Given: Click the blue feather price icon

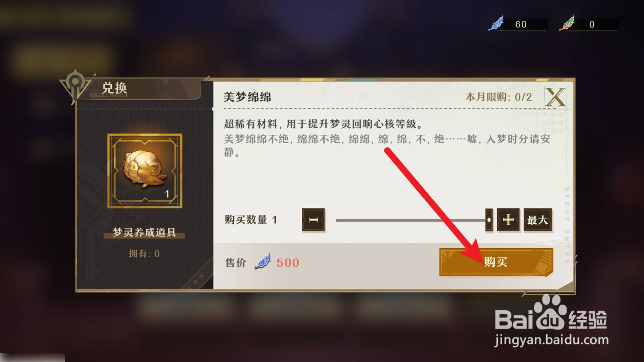Looking at the screenshot, I should click(263, 262).
